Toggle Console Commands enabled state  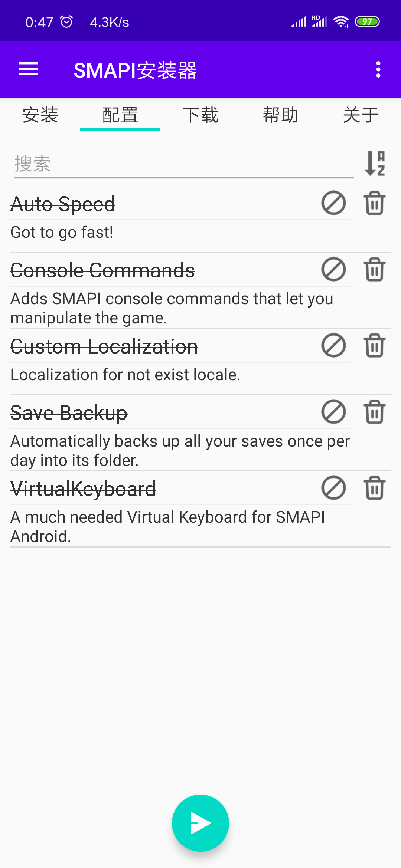click(x=333, y=269)
